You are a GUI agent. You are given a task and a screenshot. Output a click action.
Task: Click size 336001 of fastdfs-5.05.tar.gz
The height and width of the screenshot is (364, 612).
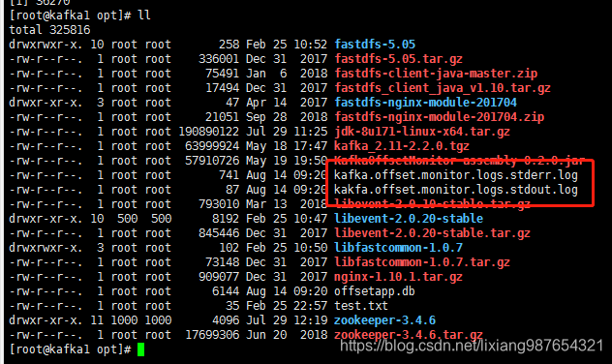click(219, 59)
